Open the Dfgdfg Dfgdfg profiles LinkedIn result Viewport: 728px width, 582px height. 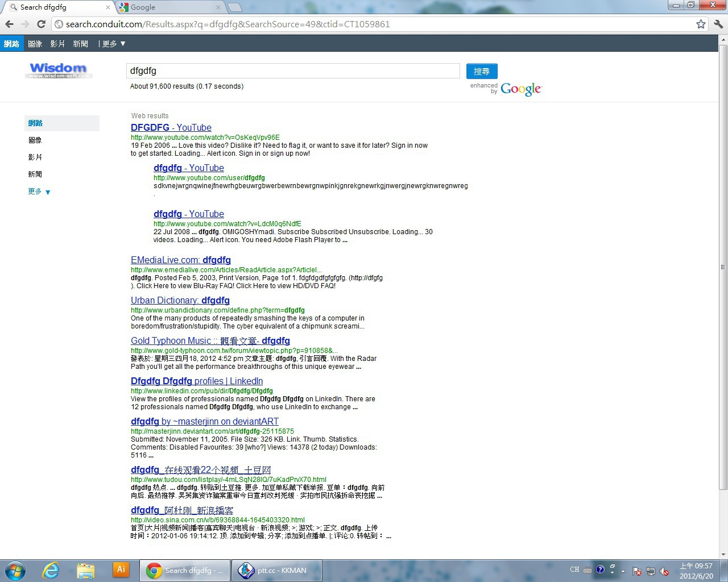click(x=197, y=381)
